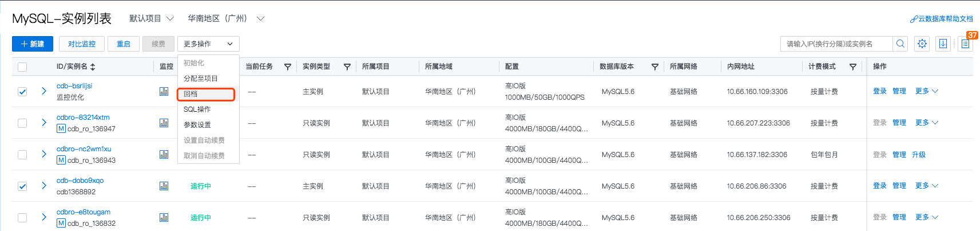Click 登录 for the cdb-bsrlijsi row
The width and height of the screenshot is (980, 231).
(x=880, y=91)
